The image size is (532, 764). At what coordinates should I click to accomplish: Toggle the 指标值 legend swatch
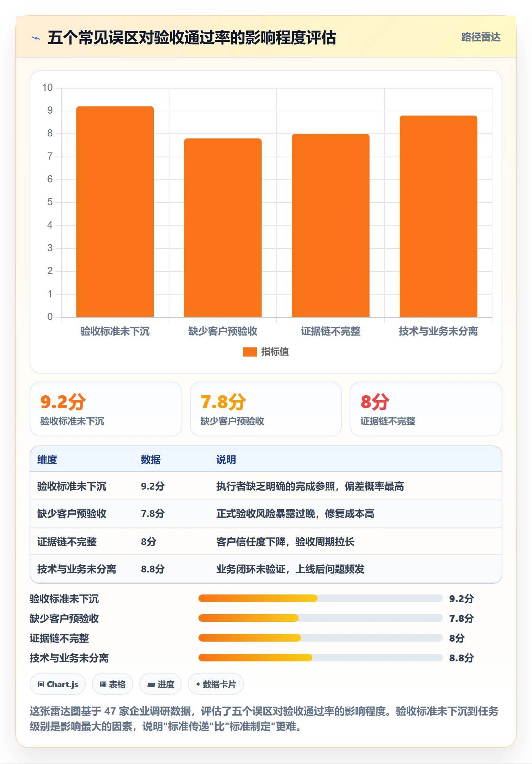pyautogui.click(x=250, y=352)
